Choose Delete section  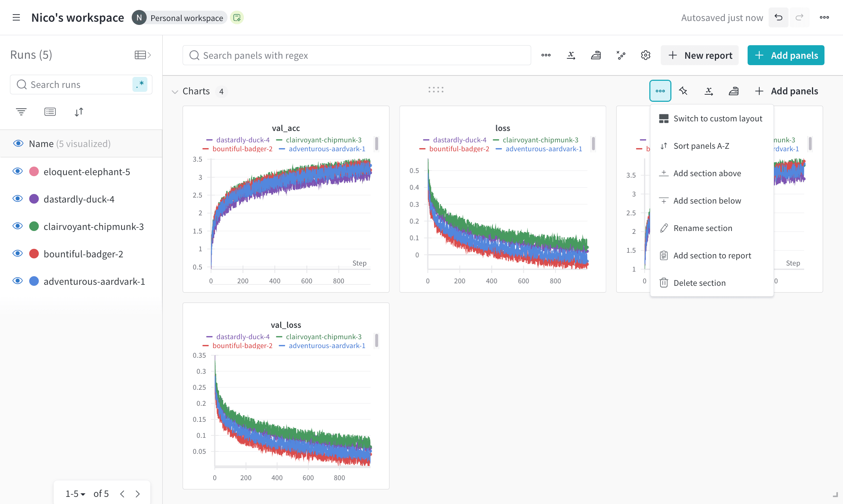click(712, 283)
